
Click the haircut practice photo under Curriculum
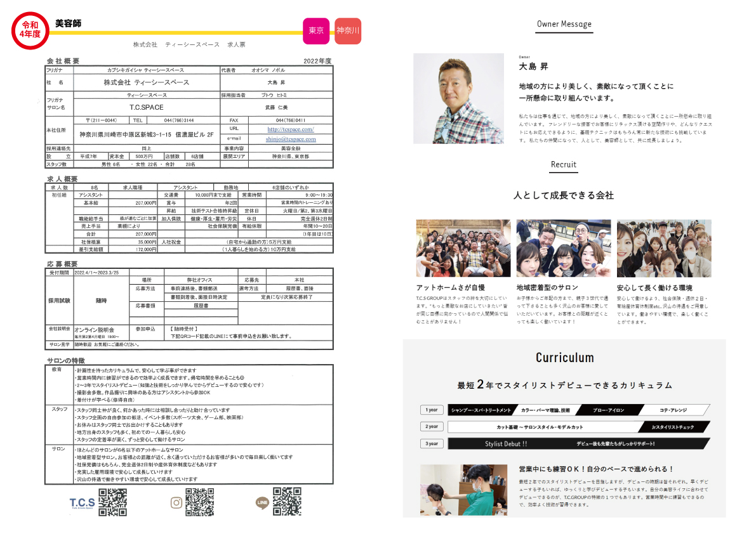tap(464, 490)
